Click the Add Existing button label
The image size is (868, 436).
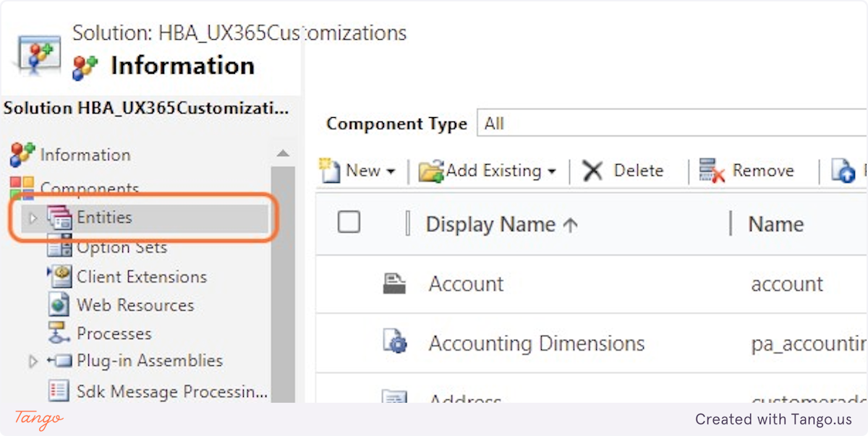pos(493,171)
